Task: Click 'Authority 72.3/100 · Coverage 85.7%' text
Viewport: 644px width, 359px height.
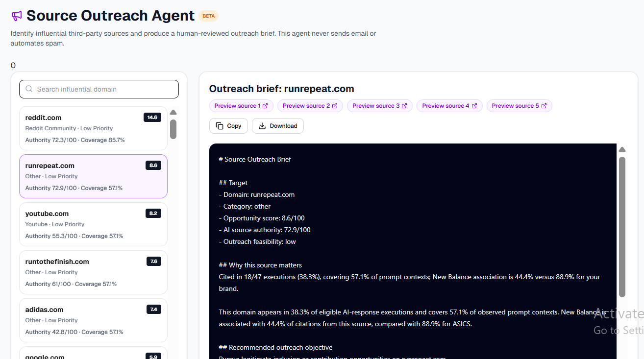Action: pos(75,140)
